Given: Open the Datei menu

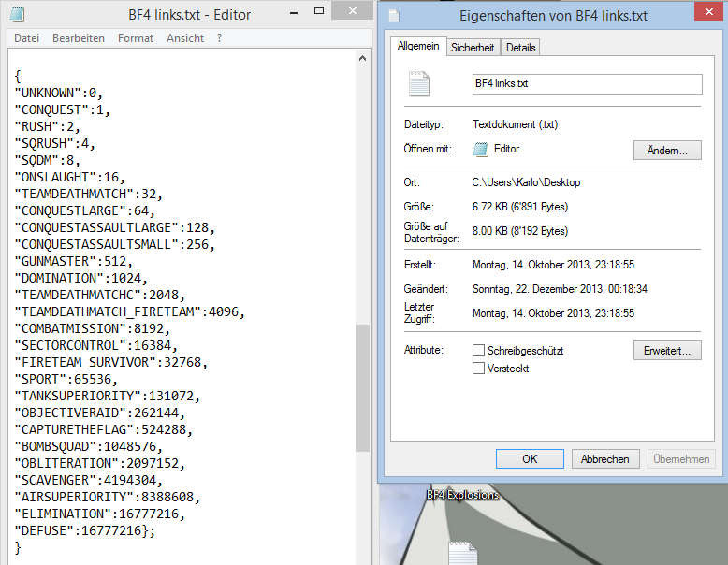Looking at the screenshot, I should 26,38.
